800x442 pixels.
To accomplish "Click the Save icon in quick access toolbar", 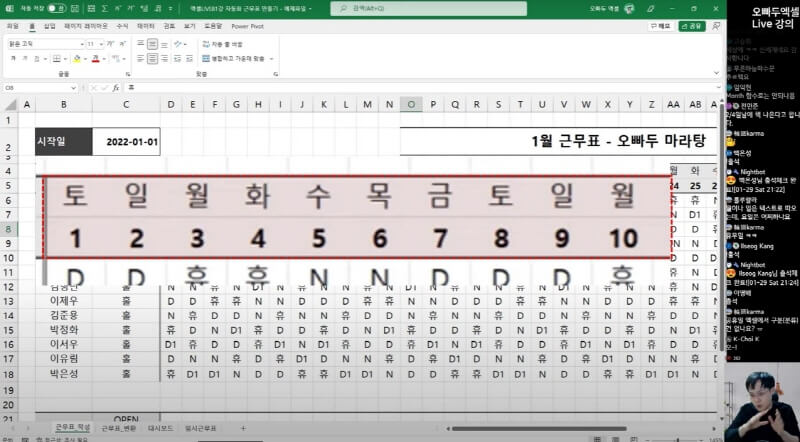I will coord(75,9).
